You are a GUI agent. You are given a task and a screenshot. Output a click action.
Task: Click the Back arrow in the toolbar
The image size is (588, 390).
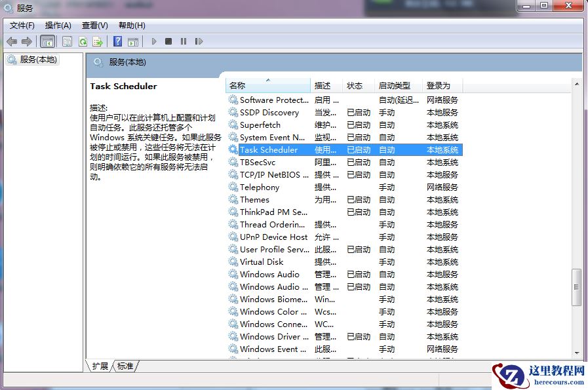click(12, 41)
